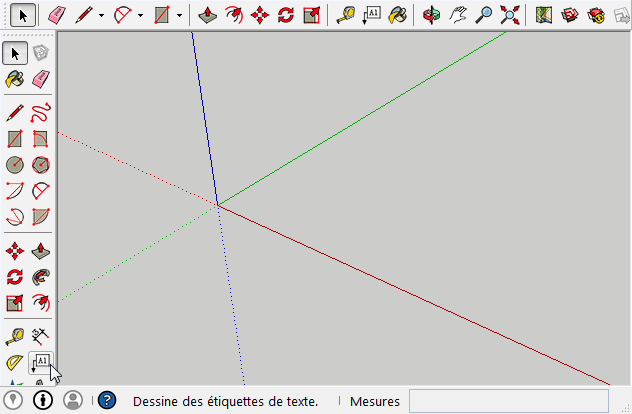Select the Protractor tool

(x=15, y=363)
